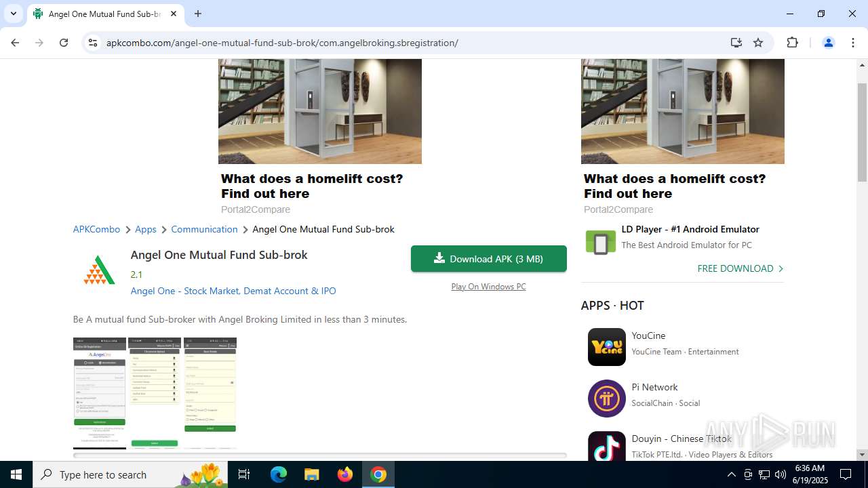
Task: Click the LD Player emulator icon
Action: [600, 243]
